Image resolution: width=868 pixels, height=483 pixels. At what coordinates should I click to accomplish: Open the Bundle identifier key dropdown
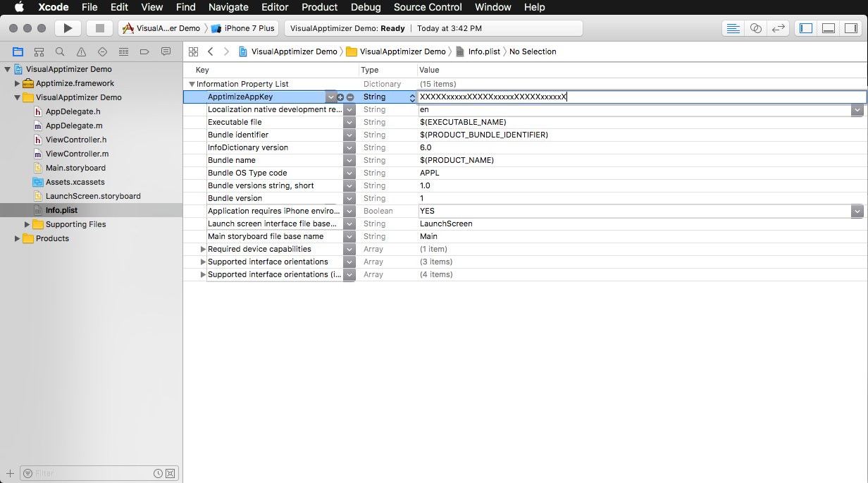click(349, 135)
